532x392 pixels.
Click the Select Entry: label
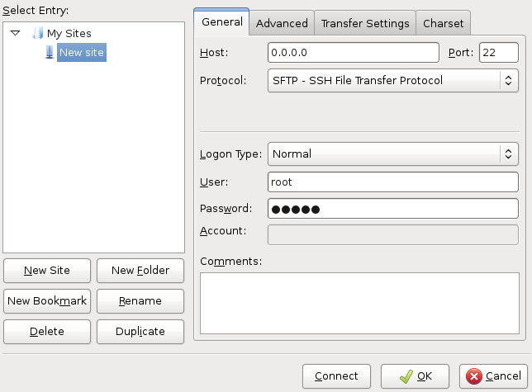pyautogui.click(x=36, y=11)
